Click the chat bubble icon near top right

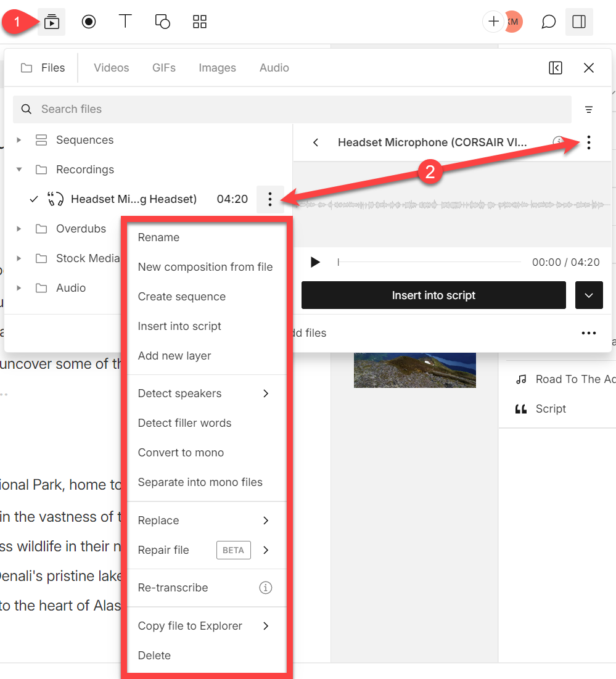tap(548, 21)
